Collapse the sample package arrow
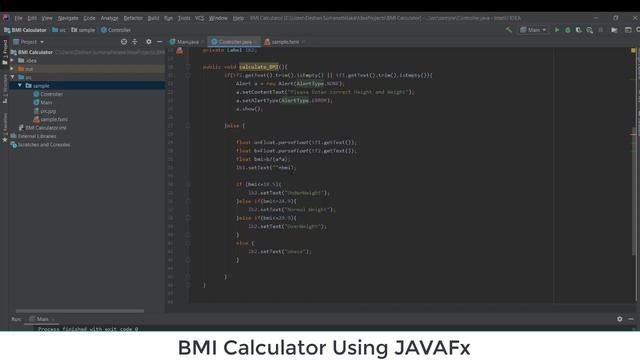Screen dimensions: 640x360 [x=20, y=85]
